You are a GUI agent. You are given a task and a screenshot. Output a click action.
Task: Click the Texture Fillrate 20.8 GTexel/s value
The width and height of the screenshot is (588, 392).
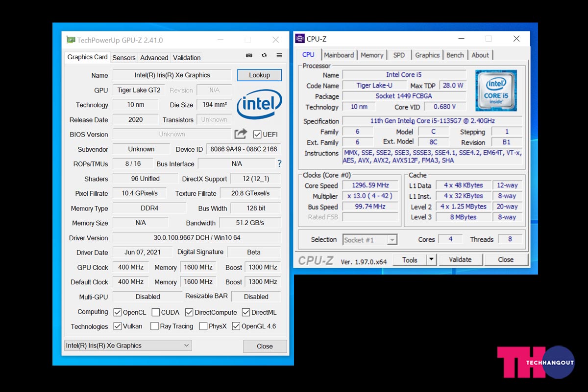pos(250,193)
